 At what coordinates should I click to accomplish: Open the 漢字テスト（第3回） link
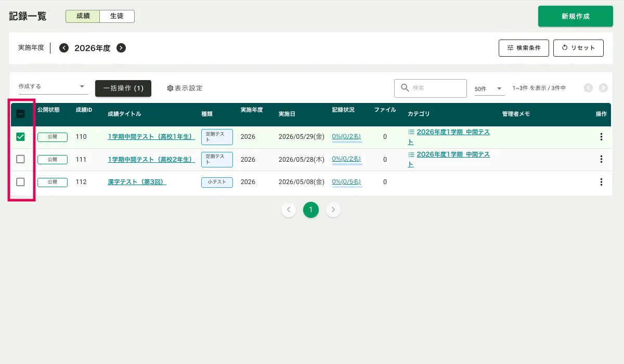click(137, 182)
